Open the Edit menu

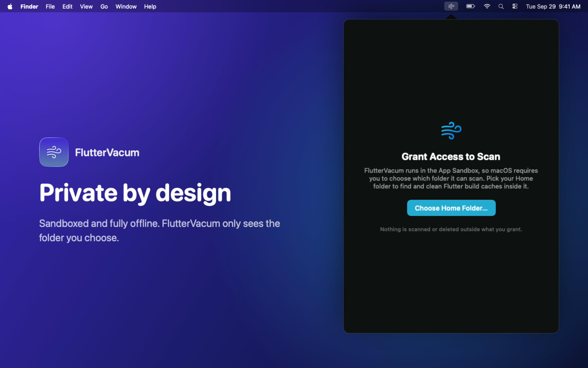tap(67, 7)
